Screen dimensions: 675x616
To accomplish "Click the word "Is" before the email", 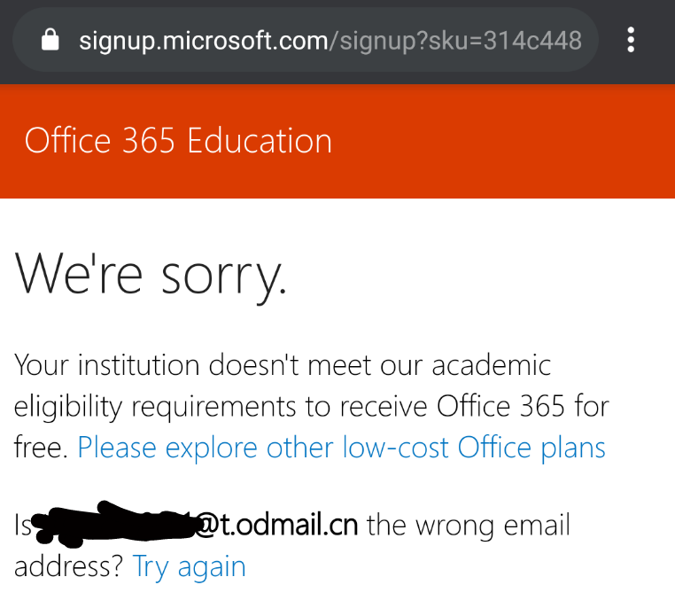I will (23, 526).
